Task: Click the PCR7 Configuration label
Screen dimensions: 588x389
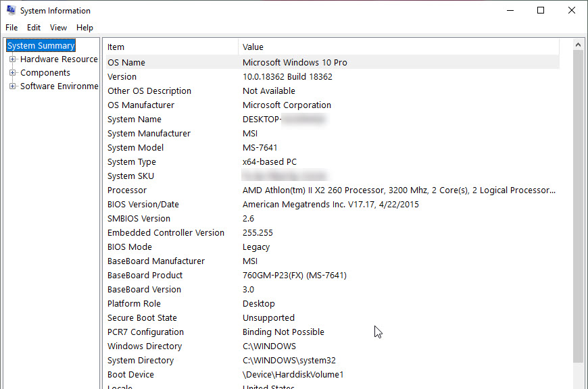Action: (x=145, y=332)
